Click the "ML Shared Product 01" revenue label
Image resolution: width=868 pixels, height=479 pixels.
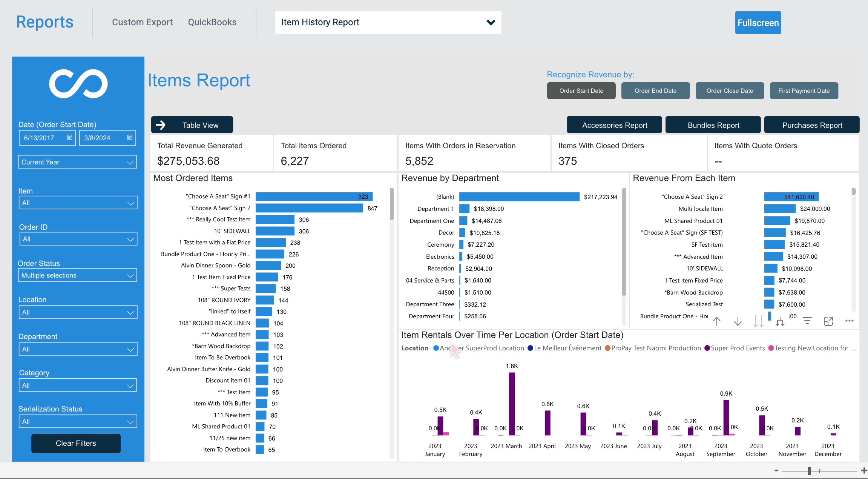[693, 221]
